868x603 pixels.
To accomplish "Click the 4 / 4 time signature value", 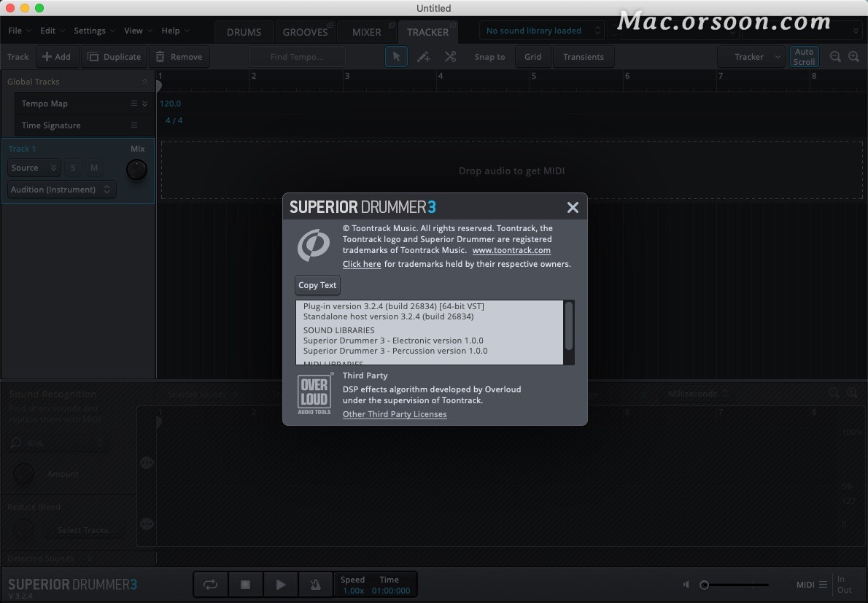I will [174, 120].
